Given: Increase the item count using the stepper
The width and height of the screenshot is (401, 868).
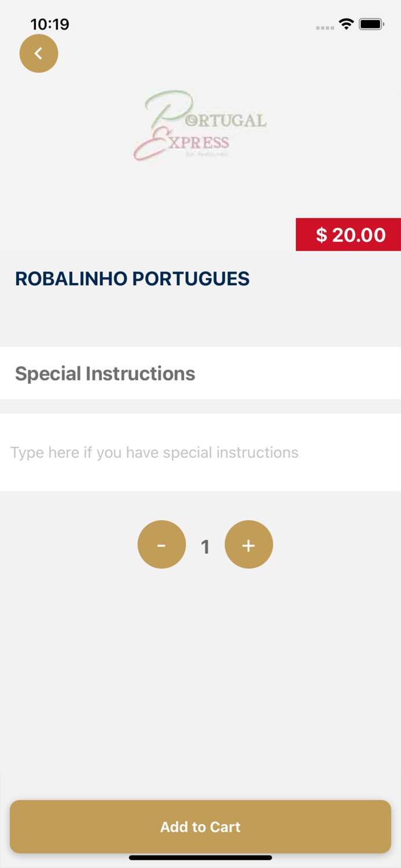Looking at the screenshot, I should [x=248, y=544].
